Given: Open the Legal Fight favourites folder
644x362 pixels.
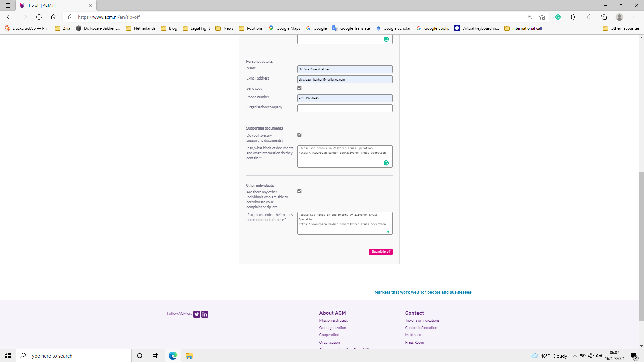Looking at the screenshot, I should (196, 28).
